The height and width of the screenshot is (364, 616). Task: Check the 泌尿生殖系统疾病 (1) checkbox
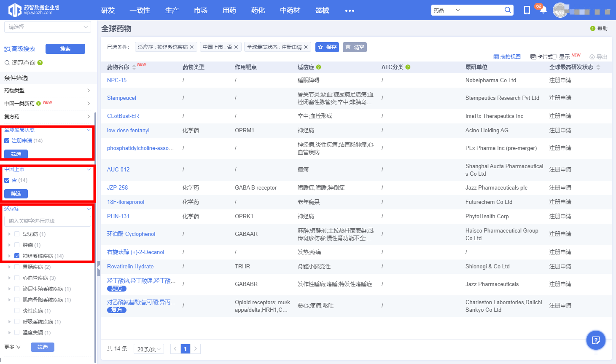pos(17,289)
